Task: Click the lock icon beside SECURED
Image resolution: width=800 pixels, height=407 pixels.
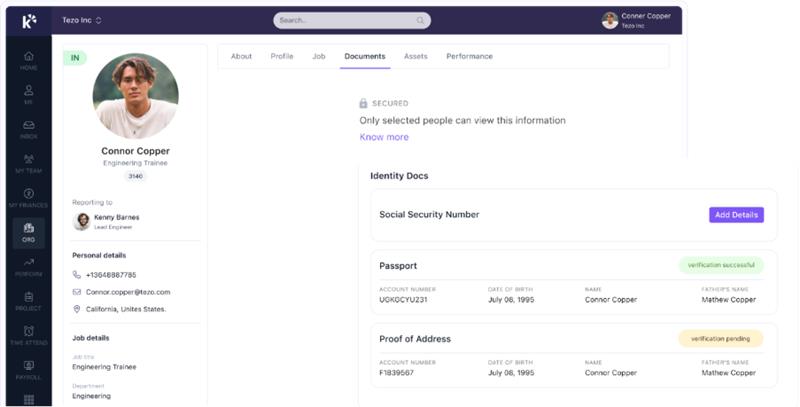Action: (x=363, y=103)
